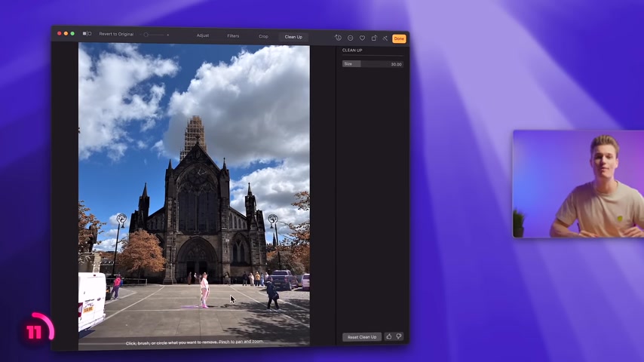Click the '30.00' size value
This screenshot has height=362, width=644.
[396, 65]
